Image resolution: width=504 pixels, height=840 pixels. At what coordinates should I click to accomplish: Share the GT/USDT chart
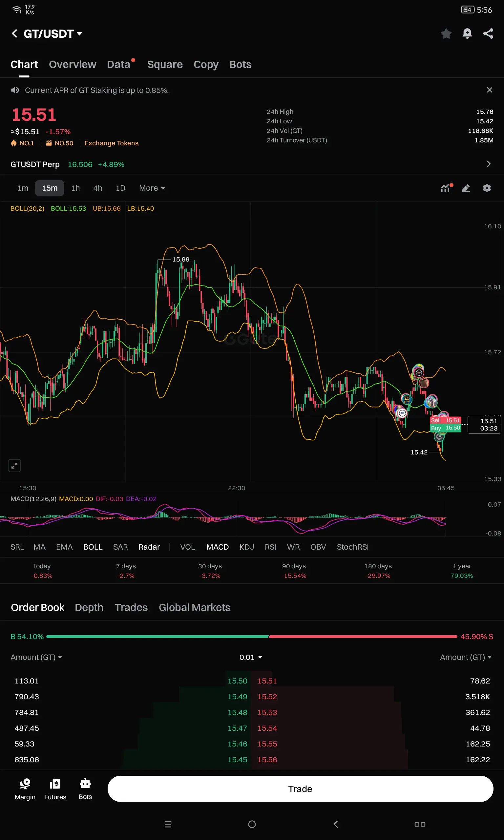(x=488, y=33)
